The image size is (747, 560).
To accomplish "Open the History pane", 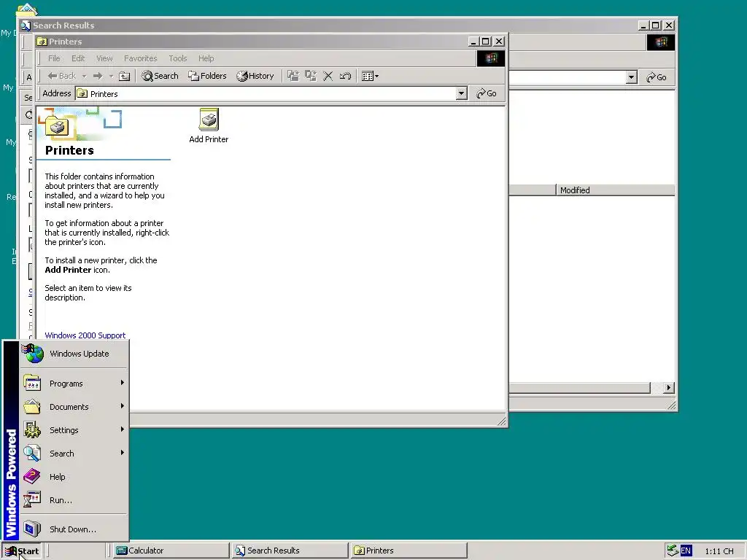I will tap(255, 76).
